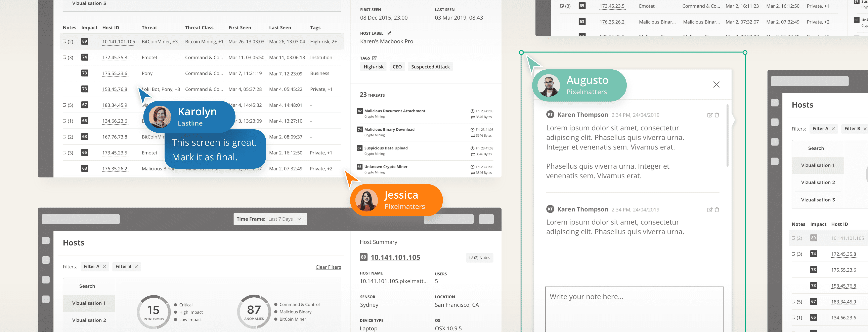Close the notes panel with X
This screenshot has height=332, width=868.
tap(716, 85)
